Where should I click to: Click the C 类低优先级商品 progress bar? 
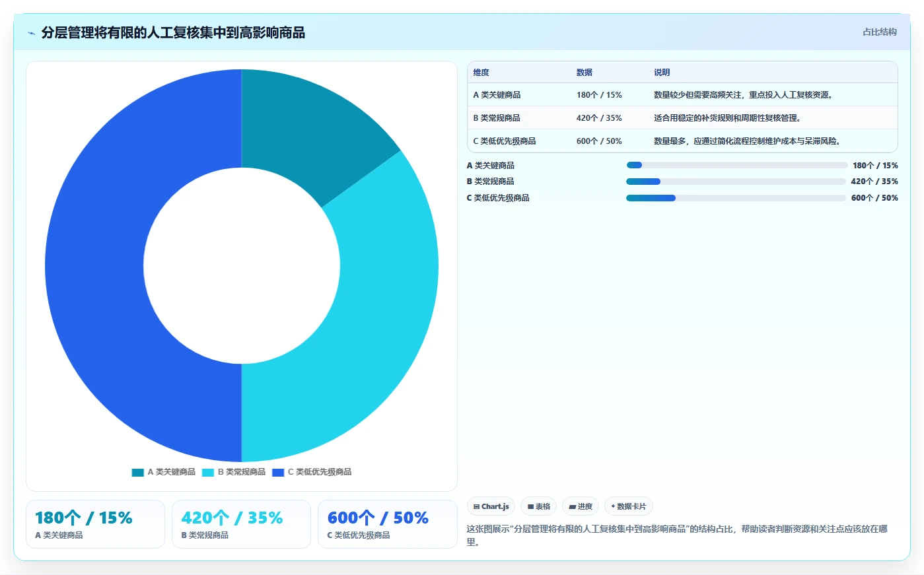point(736,198)
